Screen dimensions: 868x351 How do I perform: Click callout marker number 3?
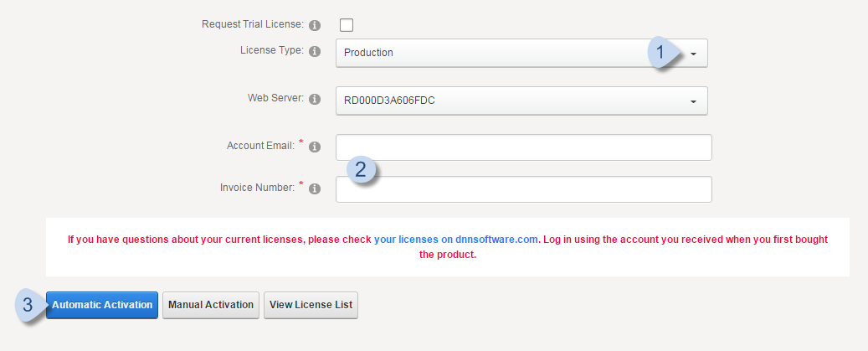28,305
